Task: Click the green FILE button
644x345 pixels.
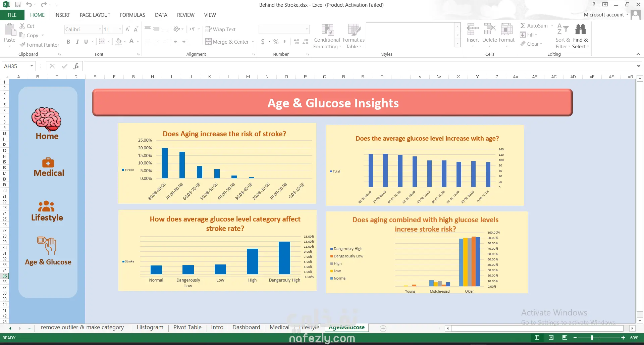Action: coord(12,15)
